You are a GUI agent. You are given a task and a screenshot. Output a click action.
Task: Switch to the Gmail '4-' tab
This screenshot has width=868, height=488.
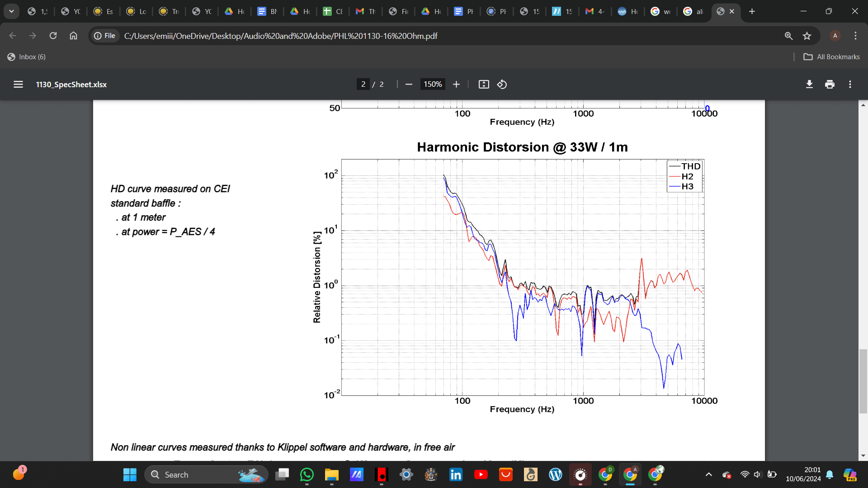pyautogui.click(x=595, y=11)
